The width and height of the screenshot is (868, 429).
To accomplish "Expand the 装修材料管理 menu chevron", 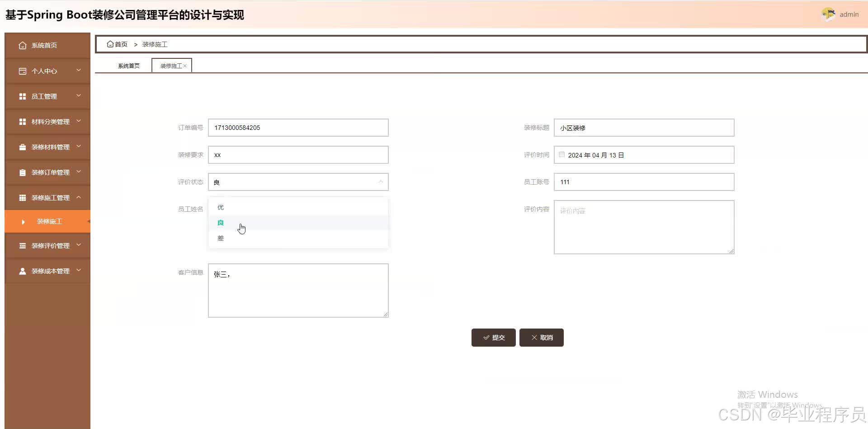I will point(79,146).
